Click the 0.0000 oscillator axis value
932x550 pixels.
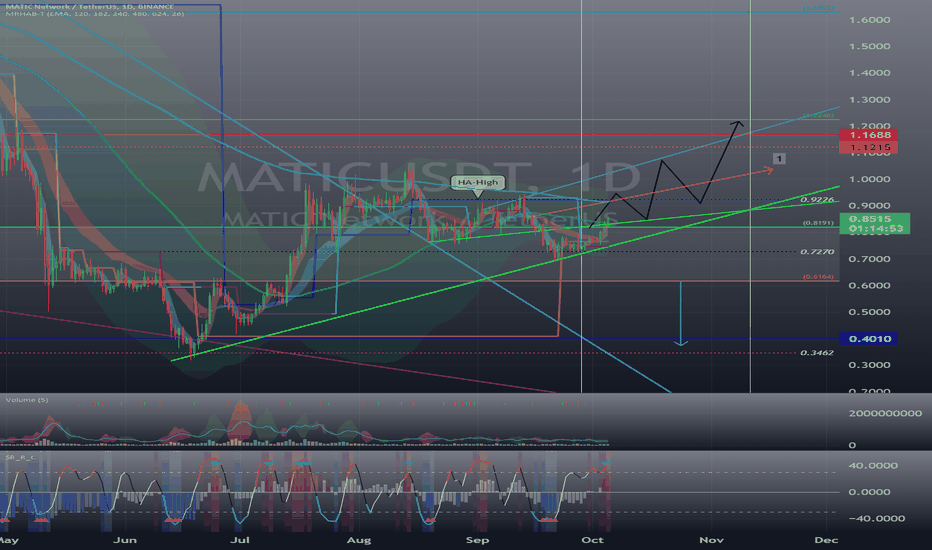point(870,492)
